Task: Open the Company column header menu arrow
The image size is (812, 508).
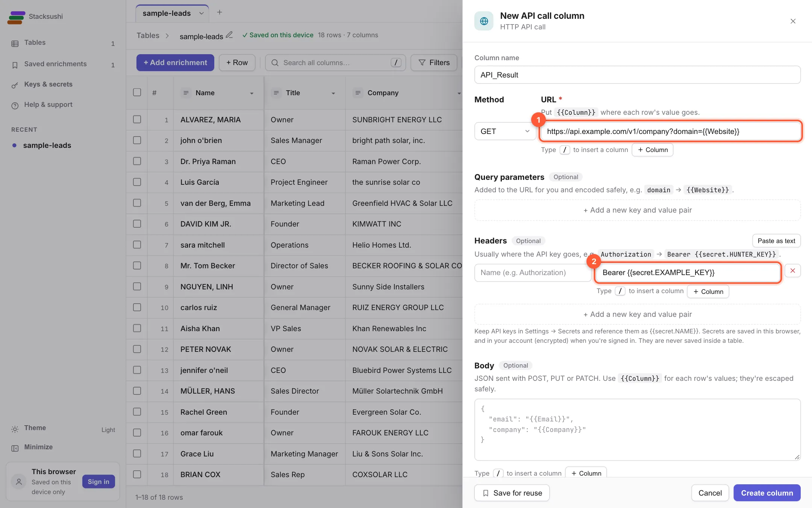Action: pos(459,93)
